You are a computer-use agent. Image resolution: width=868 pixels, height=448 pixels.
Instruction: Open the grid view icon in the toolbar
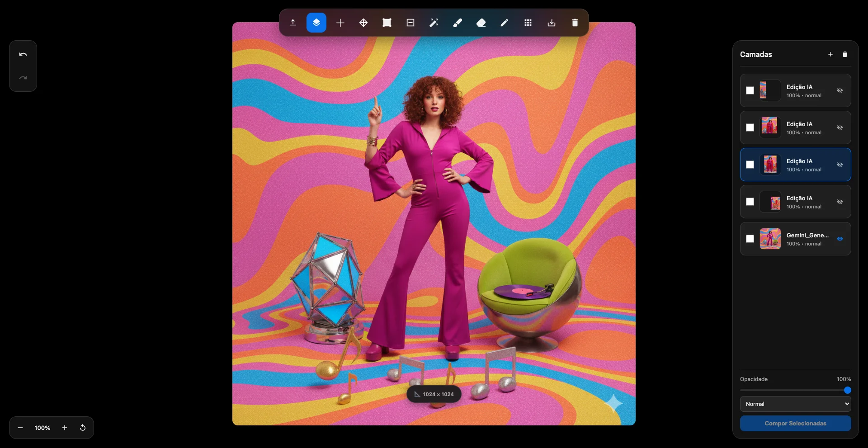[x=528, y=23]
